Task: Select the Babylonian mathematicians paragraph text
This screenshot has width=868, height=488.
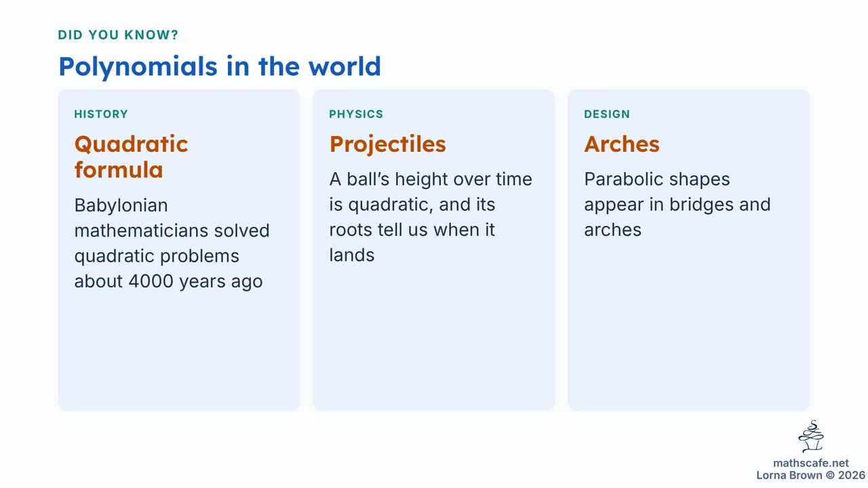Action: point(172,243)
